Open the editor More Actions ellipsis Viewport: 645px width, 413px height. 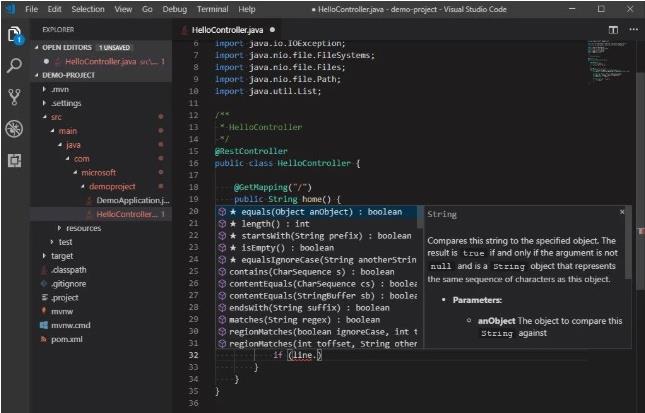tap(632, 30)
